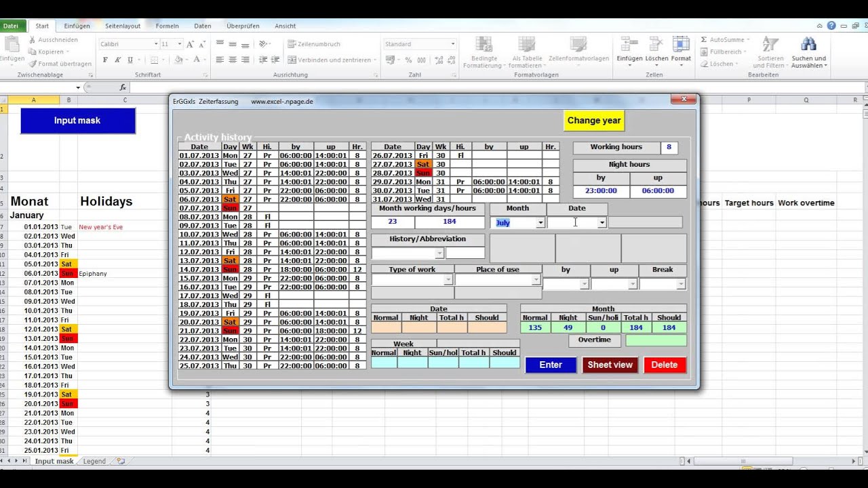Viewport: 868px width, 488px height.
Task: Switch to the Legend sheet tab
Action: [94, 461]
